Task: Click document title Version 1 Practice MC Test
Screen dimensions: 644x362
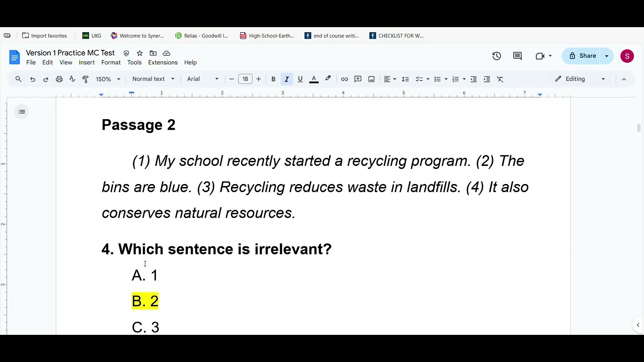Action: [x=70, y=53]
